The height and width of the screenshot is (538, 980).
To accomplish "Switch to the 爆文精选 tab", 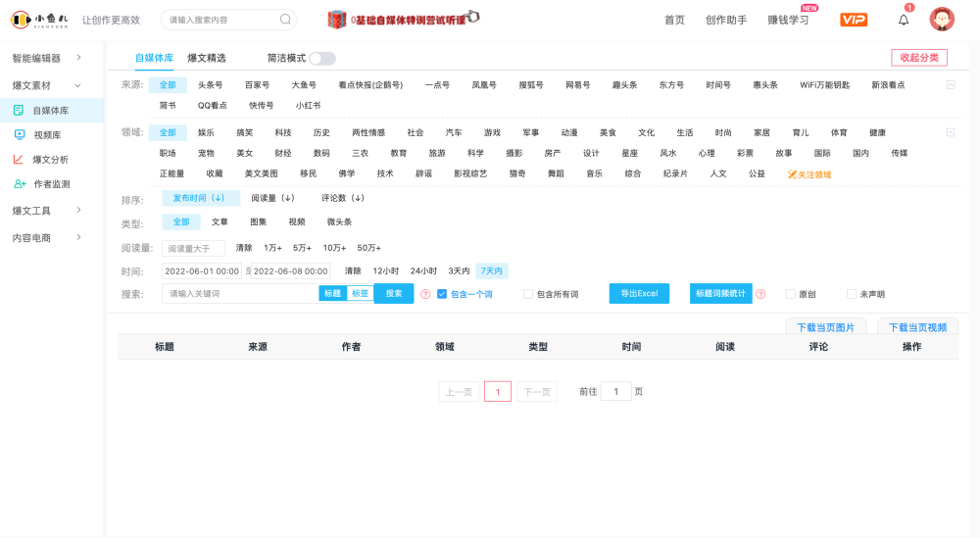I will tap(206, 58).
